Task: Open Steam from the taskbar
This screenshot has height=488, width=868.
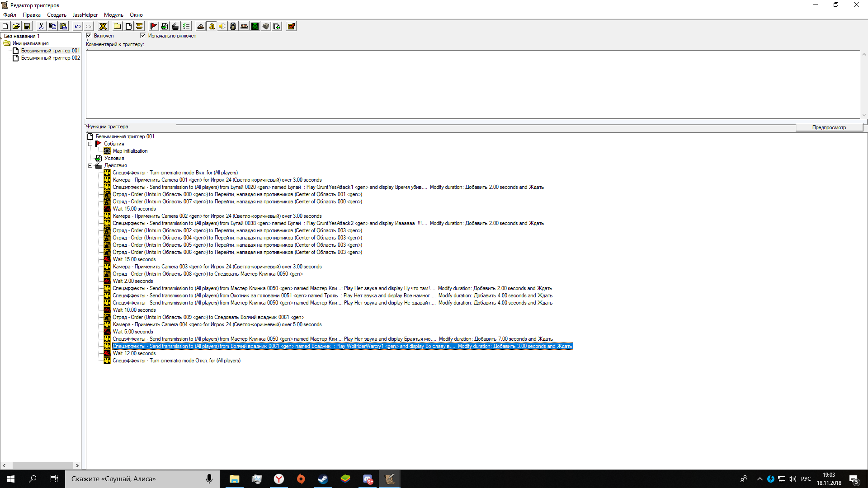Action: point(323,479)
